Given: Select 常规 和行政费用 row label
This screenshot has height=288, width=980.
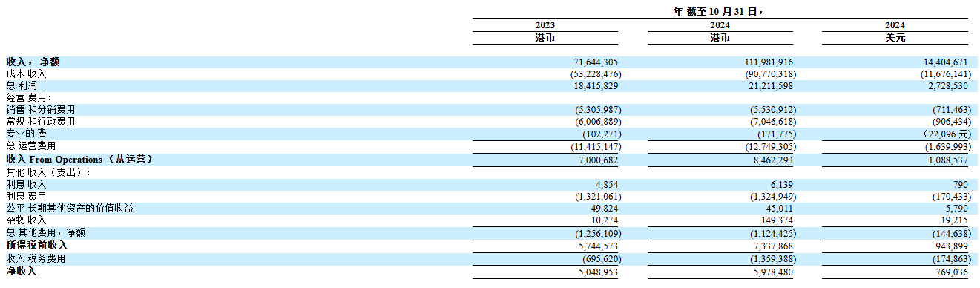Looking at the screenshot, I should pos(40,121).
